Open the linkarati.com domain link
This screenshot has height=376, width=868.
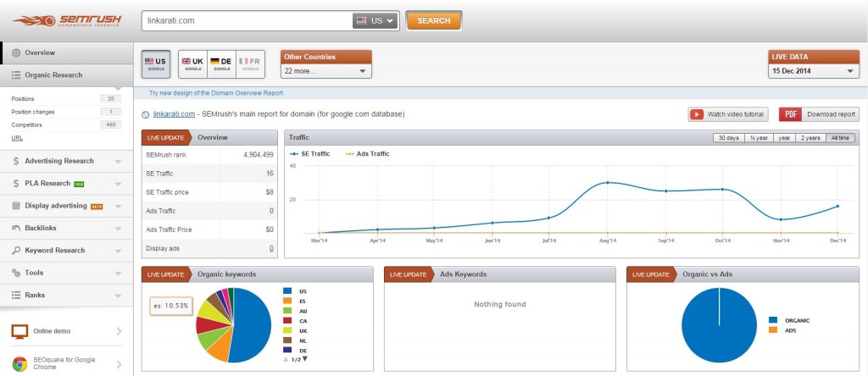(175, 113)
